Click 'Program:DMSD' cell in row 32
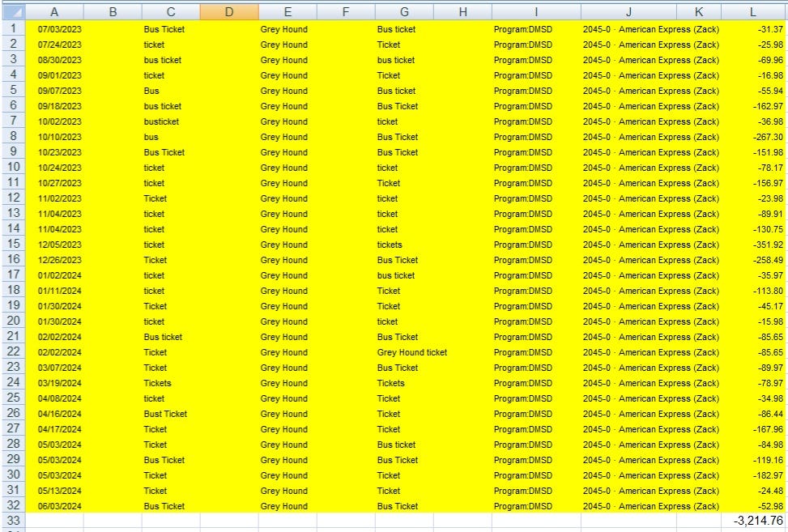This screenshot has height=532, width=788. (x=536, y=506)
